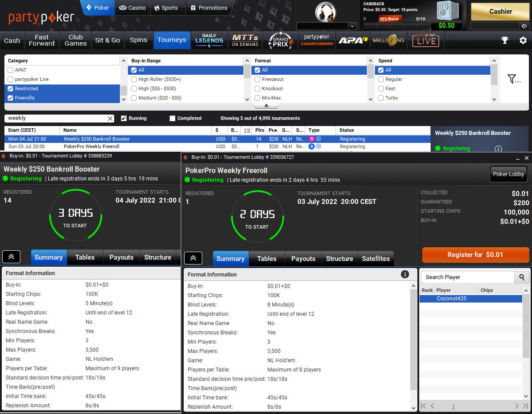The height and width of the screenshot is (414, 532).
Task: Click the headphones avatar icon
Action: point(325,11)
